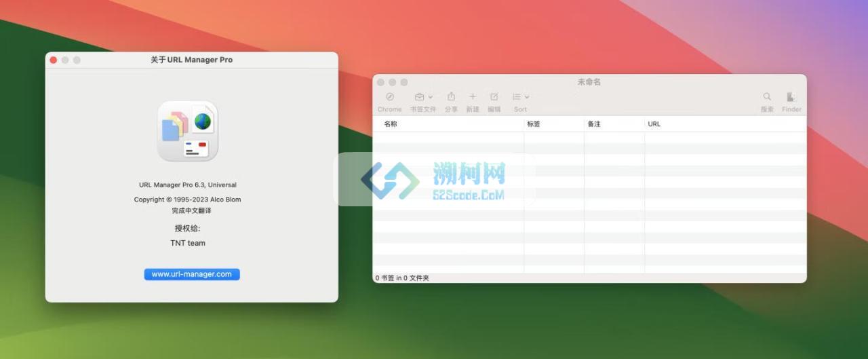Click the 授权给: label
868x359 pixels.
coord(188,229)
